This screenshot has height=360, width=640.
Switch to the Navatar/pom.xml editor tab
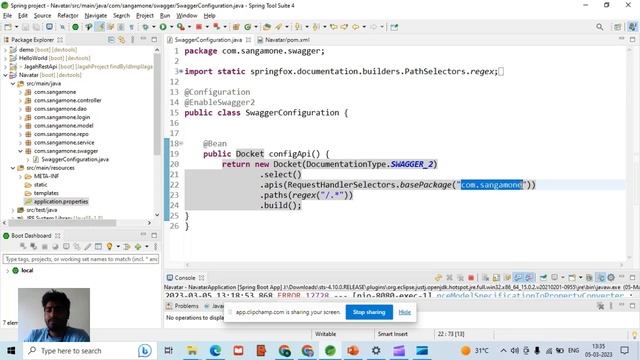[x=284, y=40]
